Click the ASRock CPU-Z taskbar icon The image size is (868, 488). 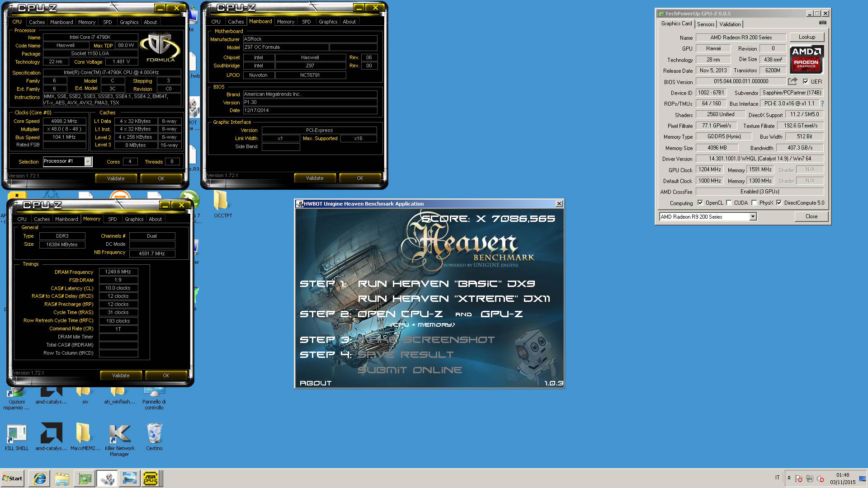point(151,479)
